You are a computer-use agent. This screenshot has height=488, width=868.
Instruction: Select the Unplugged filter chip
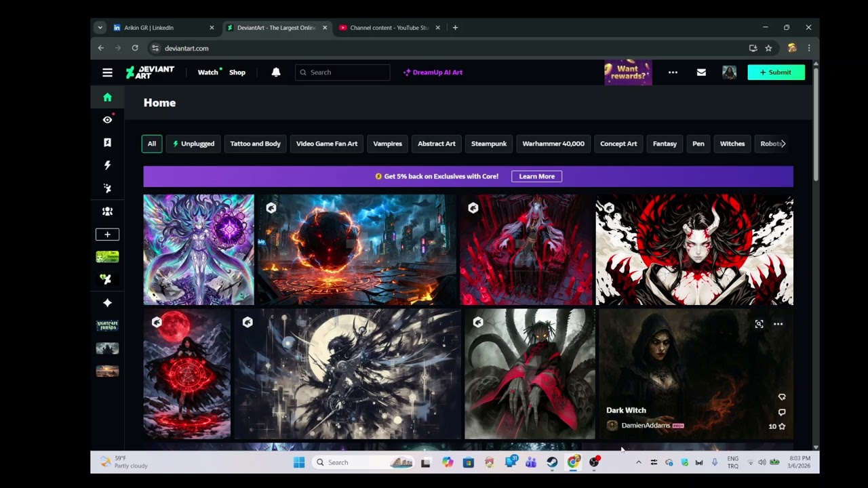[193, 144]
